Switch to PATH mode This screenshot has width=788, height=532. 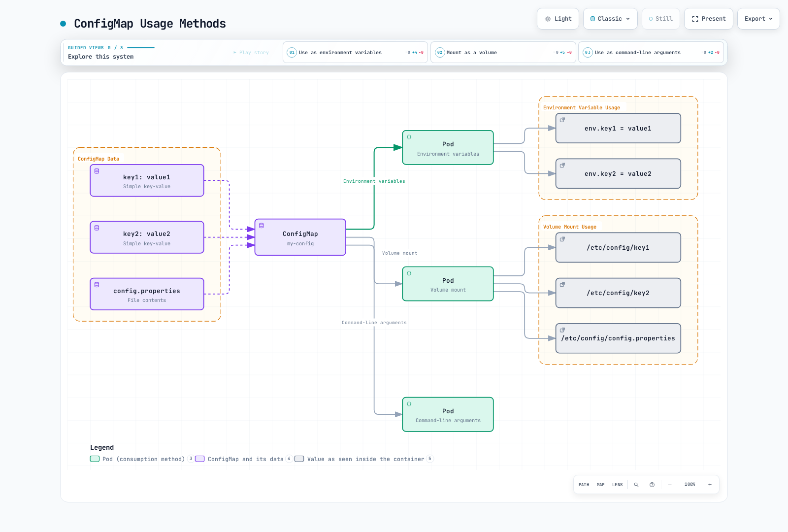pyautogui.click(x=584, y=485)
